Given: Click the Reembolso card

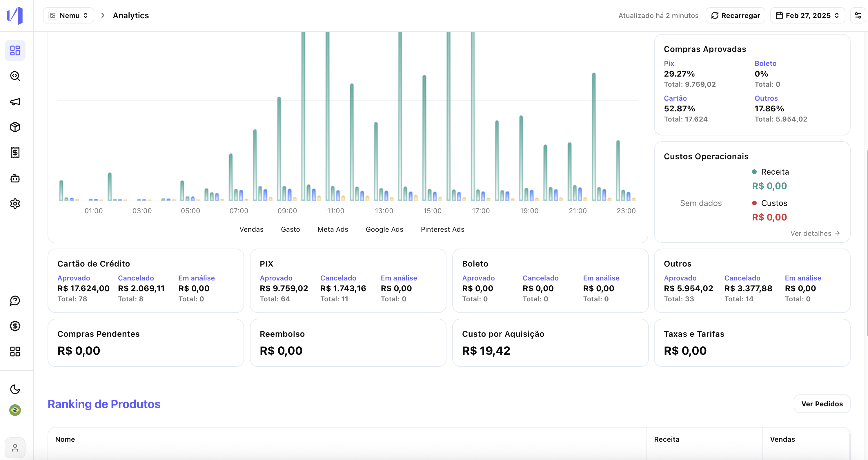Looking at the screenshot, I should (x=348, y=343).
